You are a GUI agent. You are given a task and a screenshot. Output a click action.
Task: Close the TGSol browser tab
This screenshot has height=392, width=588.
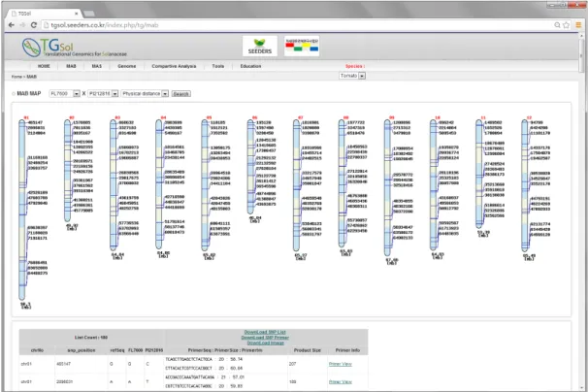click(76, 14)
